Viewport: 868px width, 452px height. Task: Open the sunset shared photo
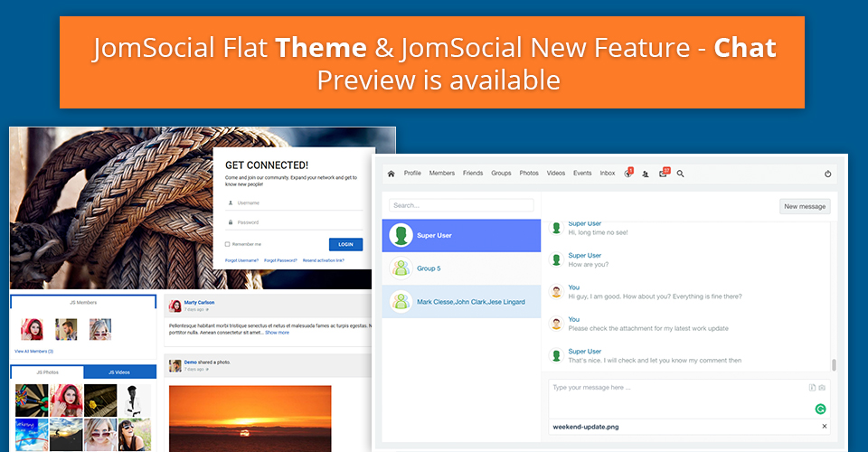point(250,419)
